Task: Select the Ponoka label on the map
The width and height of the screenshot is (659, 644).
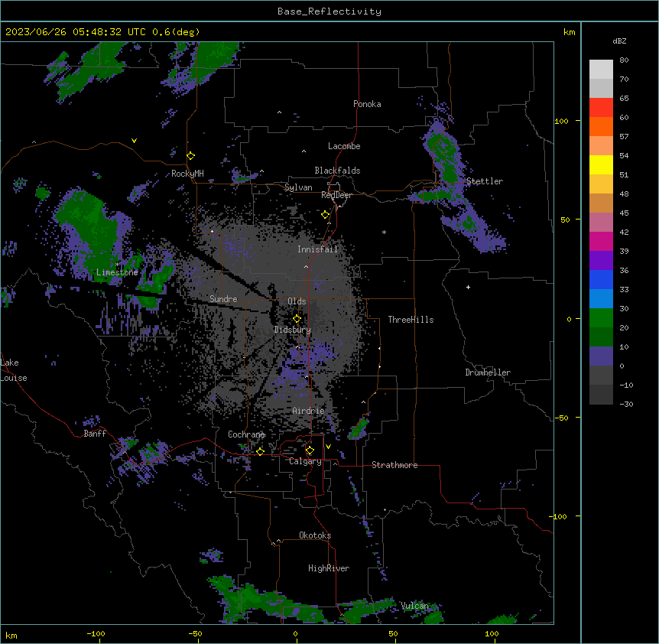Action: [367, 104]
